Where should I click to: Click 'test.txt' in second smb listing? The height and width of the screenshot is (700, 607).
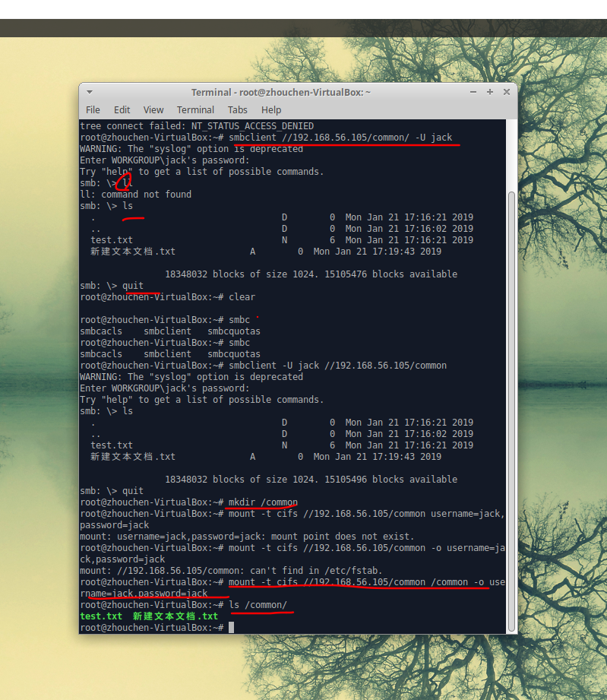click(112, 445)
